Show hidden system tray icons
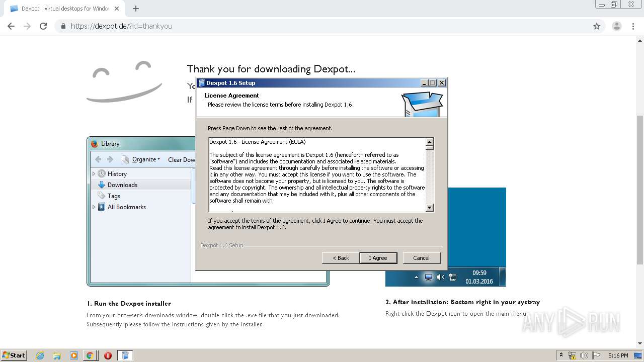The height and width of the screenshot is (362, 644). (x=561, y=355)
